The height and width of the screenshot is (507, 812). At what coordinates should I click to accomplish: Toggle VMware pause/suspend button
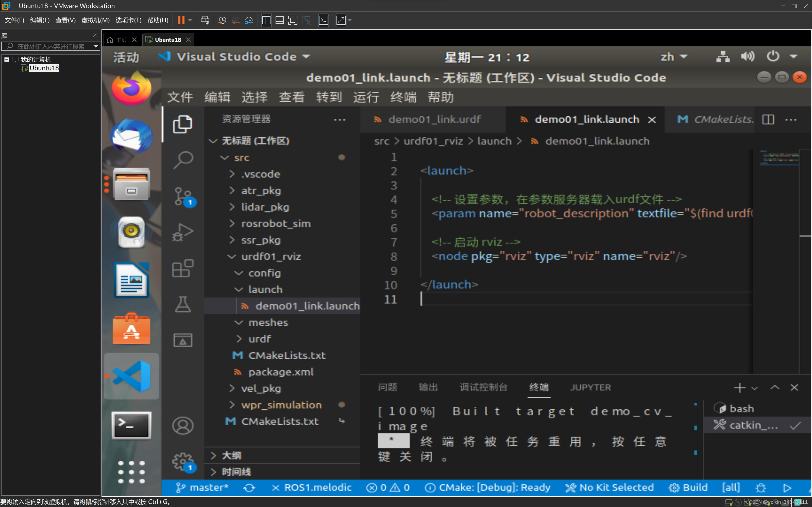[181, 20]
